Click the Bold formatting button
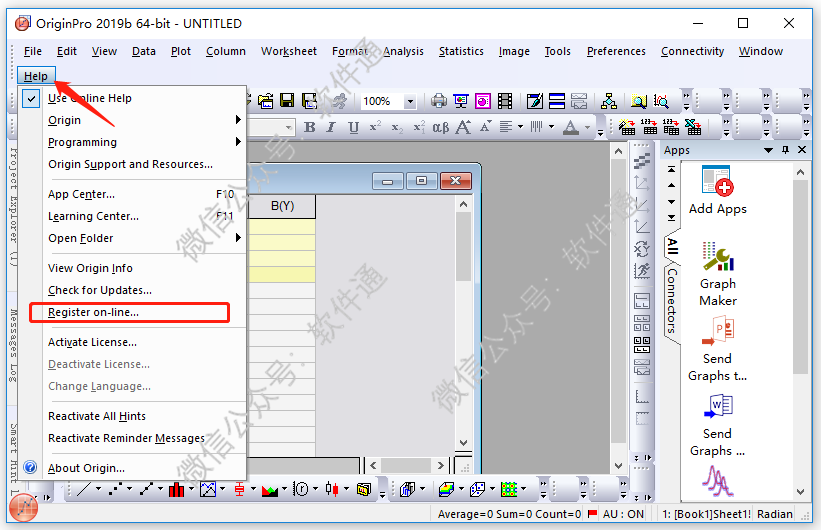821x530 pixels. point(309,127)
